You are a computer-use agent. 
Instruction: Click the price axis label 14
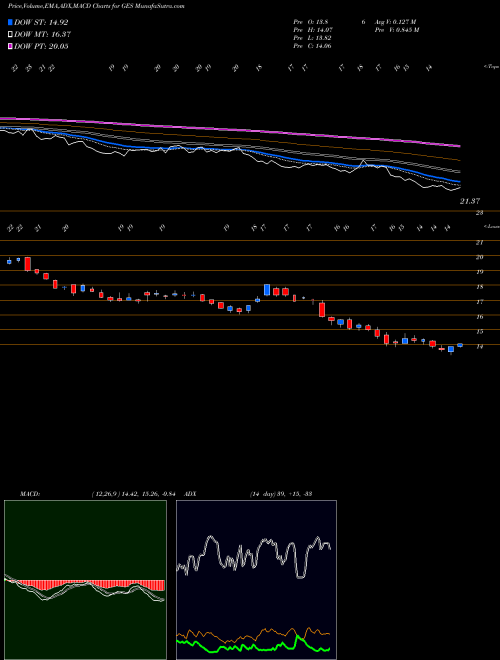click(479, 346)
